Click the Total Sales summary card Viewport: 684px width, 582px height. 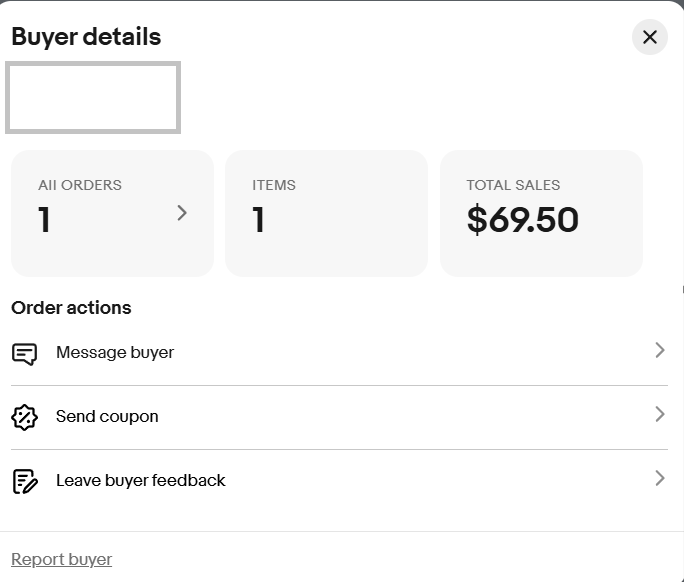(541, 213)
